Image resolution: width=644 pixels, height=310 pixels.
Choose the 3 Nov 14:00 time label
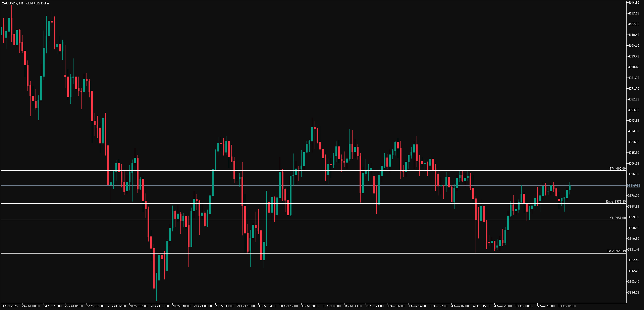417,306
